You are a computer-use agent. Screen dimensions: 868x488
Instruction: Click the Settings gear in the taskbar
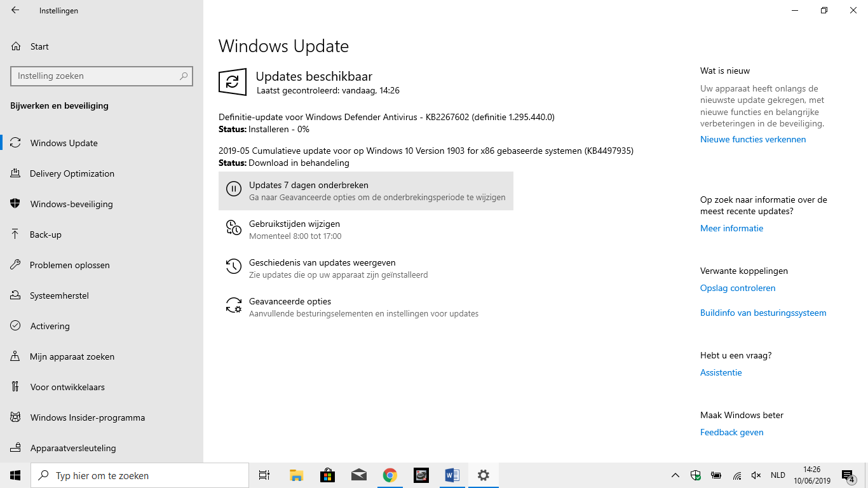point(483,475)
